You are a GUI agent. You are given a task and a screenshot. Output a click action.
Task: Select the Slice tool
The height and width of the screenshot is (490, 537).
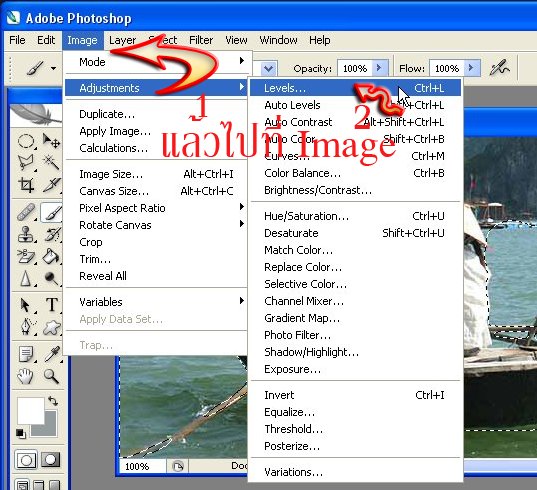(51, 185)
